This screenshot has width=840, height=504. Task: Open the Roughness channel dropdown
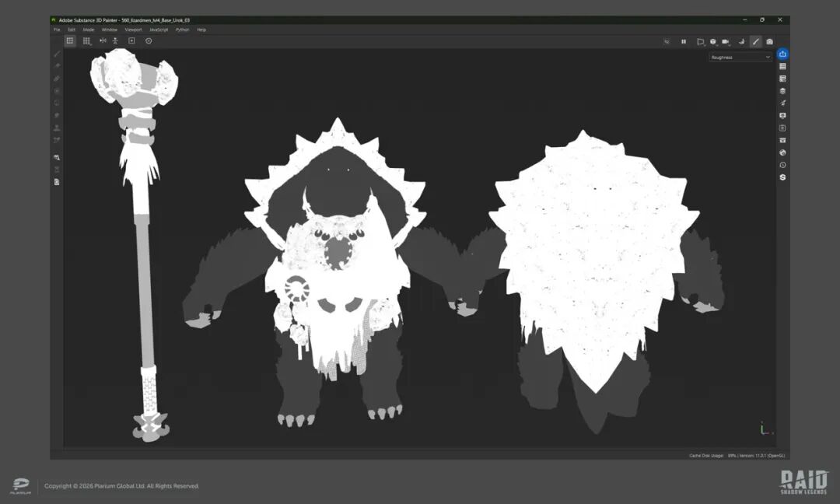coord(740,58)
